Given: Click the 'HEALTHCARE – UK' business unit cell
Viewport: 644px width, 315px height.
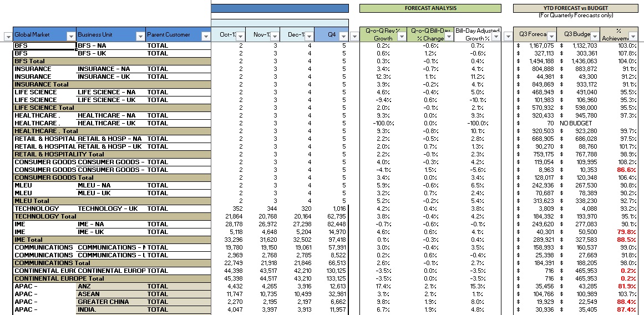Looking at the screenshot, I should (111, 123).
